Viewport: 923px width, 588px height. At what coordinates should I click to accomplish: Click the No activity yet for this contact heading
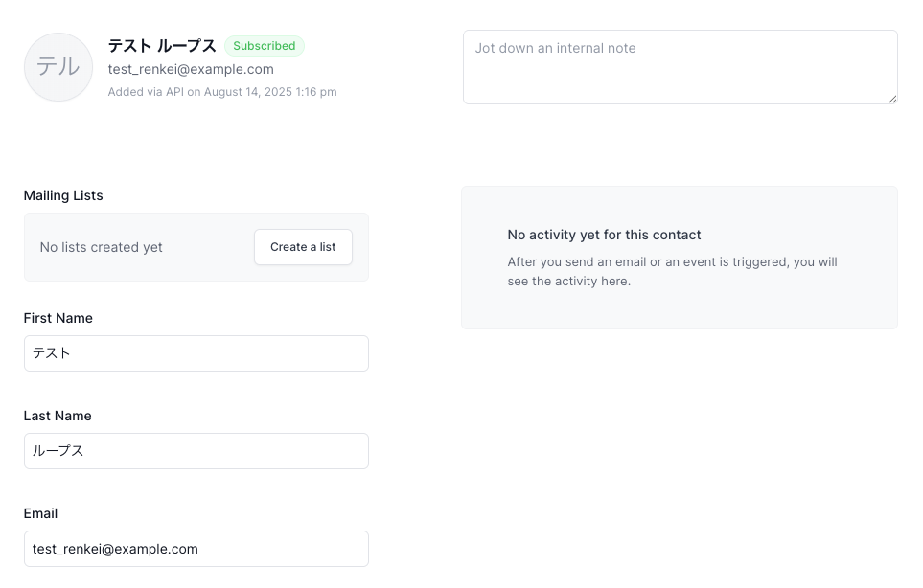pos(604,235)
